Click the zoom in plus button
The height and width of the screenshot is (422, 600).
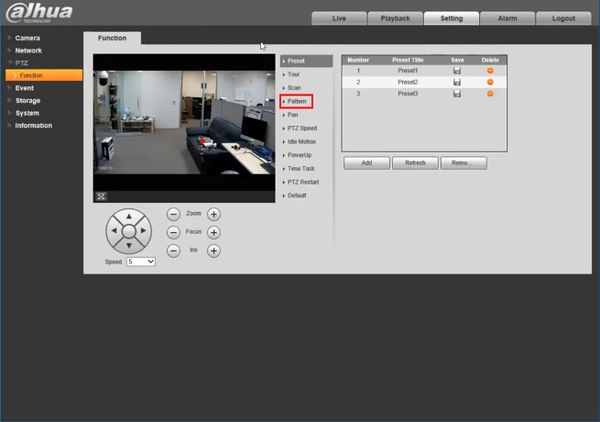pos(214,214)
